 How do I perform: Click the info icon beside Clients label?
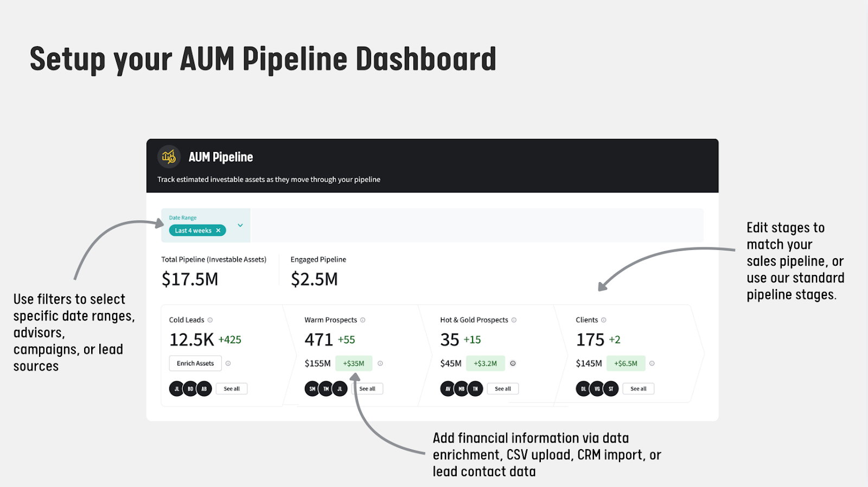(x=604, y=320)
